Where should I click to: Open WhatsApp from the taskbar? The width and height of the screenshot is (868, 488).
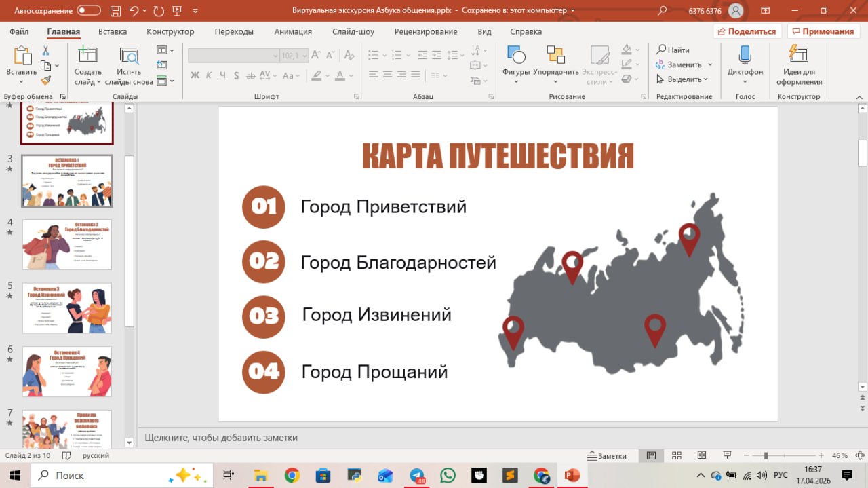448,475
